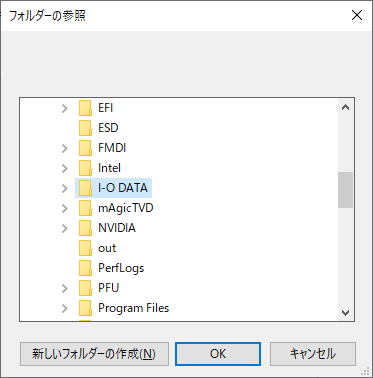Click the キャンセル button
The height and width of the screenshot is (378, 373).
313,354
